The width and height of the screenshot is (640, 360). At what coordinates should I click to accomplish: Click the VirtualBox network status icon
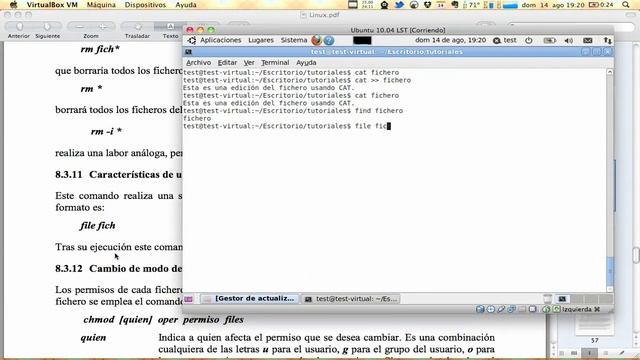tap(511, 309)
